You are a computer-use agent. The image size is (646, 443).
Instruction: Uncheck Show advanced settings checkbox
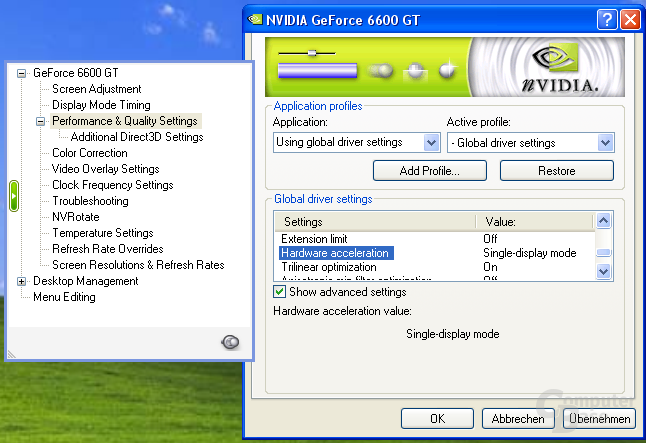279,292
